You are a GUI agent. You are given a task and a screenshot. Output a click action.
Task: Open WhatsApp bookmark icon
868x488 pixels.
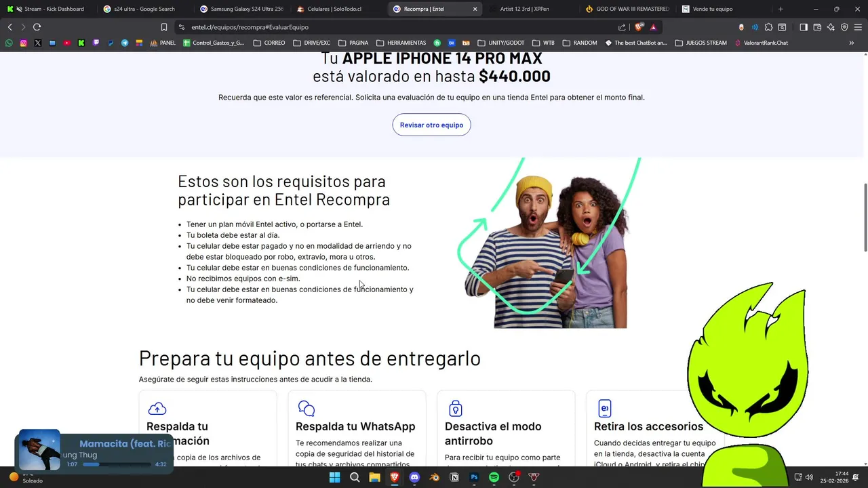click(9, 43)
